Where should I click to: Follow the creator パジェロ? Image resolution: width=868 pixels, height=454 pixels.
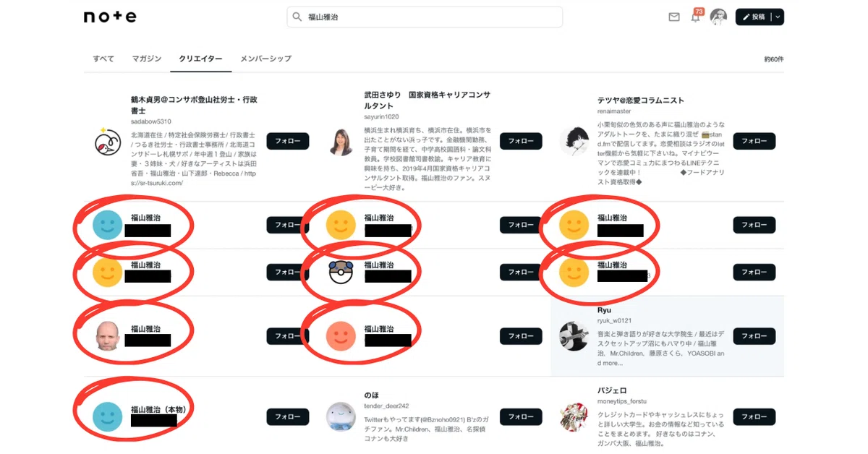click(x=754, y=417)
